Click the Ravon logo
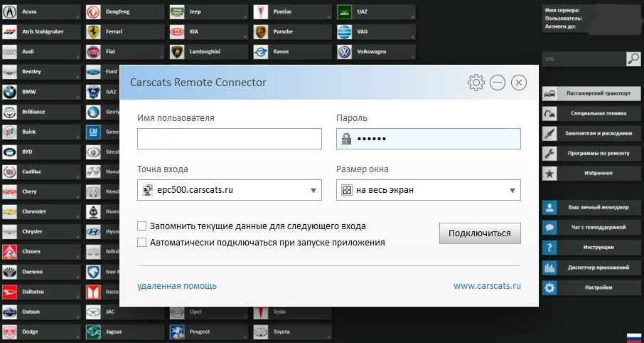644x343 pixels. pos(261,52)
